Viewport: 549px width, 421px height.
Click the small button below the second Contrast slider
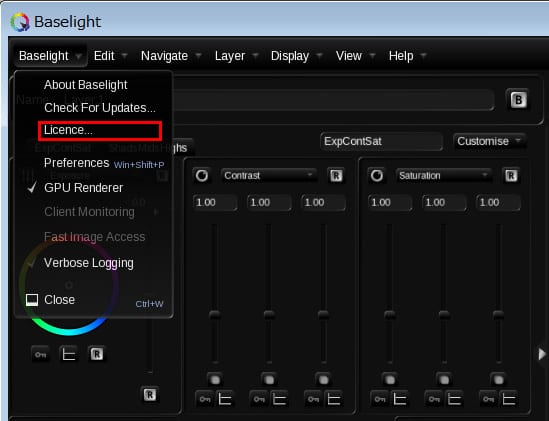(269, 379)
